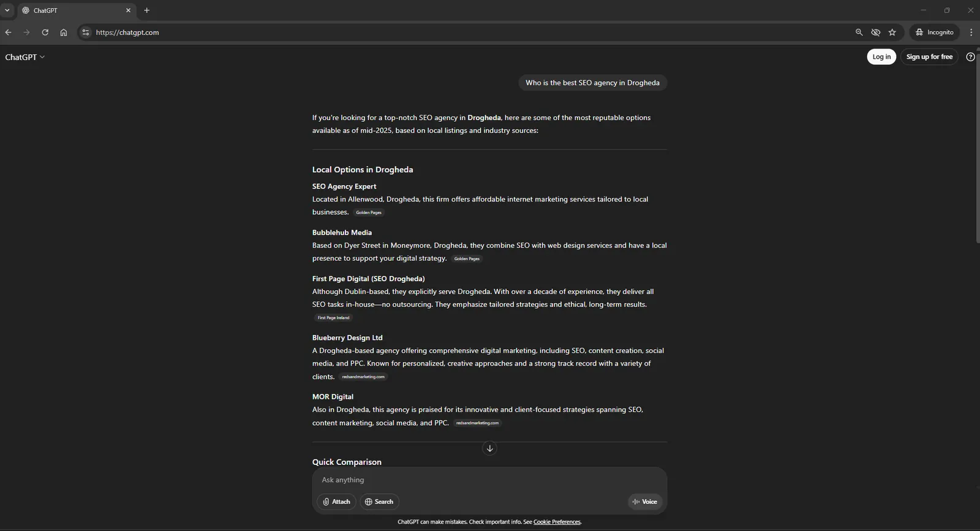Minimize the browser window
Screen dimensions: 980x531
tap(923, 10)
